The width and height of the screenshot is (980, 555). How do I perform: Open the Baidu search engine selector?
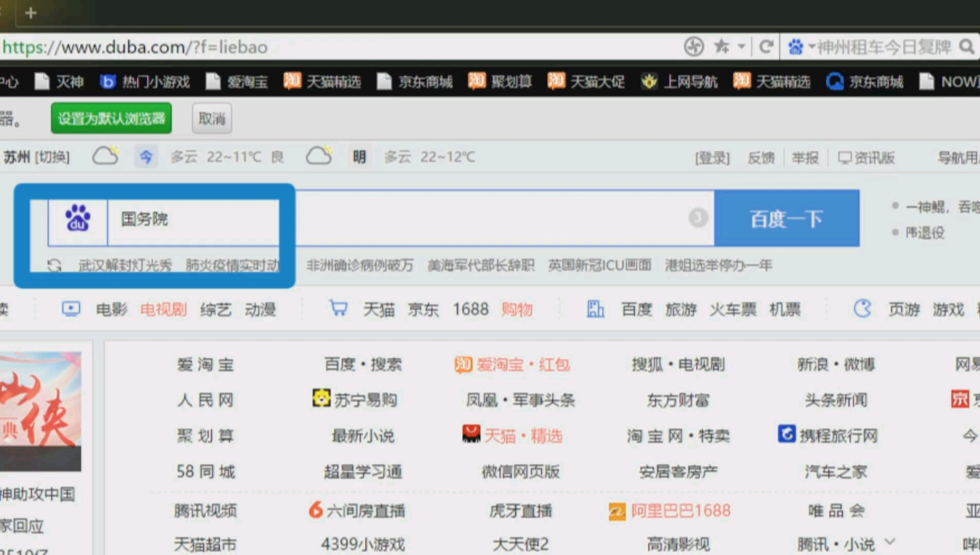(801, 47)
